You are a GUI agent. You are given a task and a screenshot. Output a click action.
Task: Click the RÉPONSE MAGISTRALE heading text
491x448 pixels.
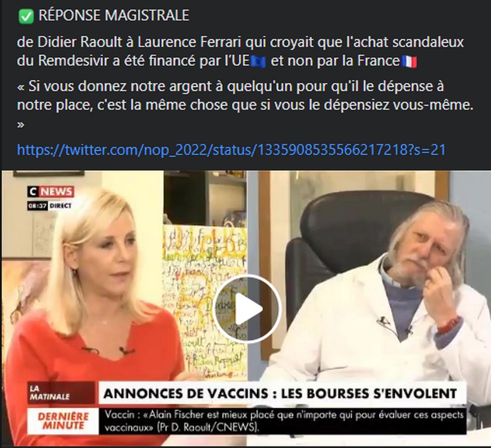click(x=114, y=16)
